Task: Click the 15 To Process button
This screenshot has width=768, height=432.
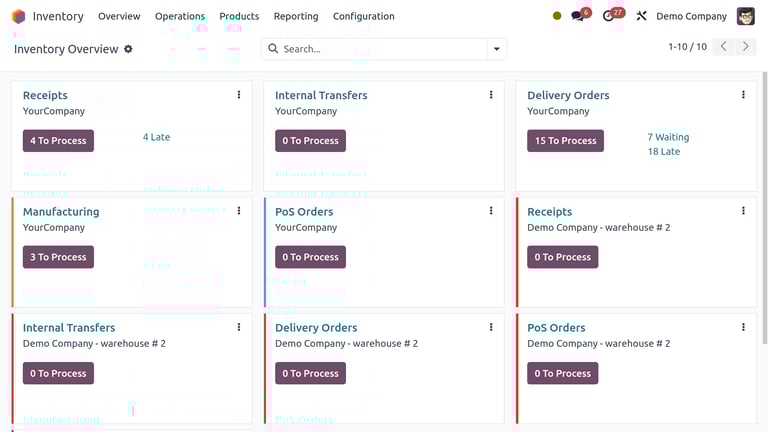Action: pyautogui.click(x=565, y=141)
